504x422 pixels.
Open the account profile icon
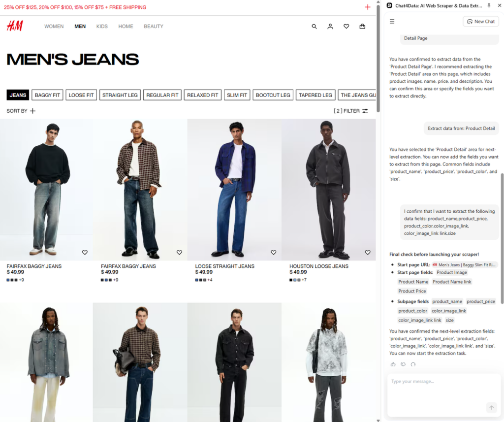330,27
